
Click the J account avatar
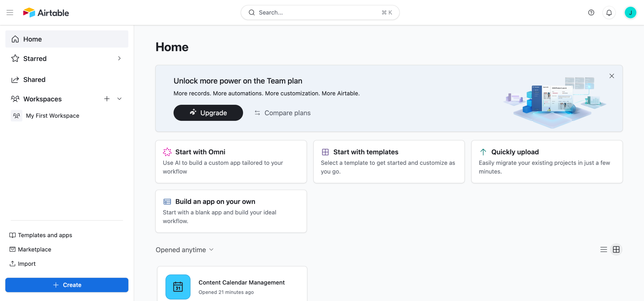pos(630,12)
